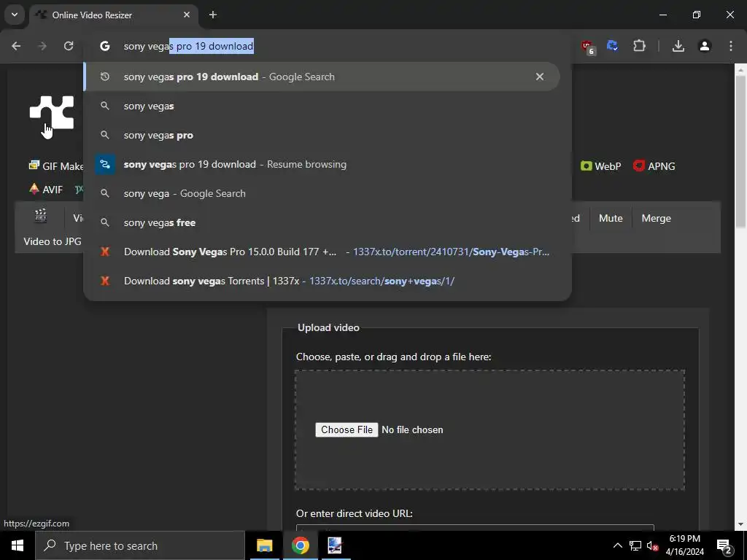
Task: Click the Chrome taskbar icon
Action: (x=300, y=545)
